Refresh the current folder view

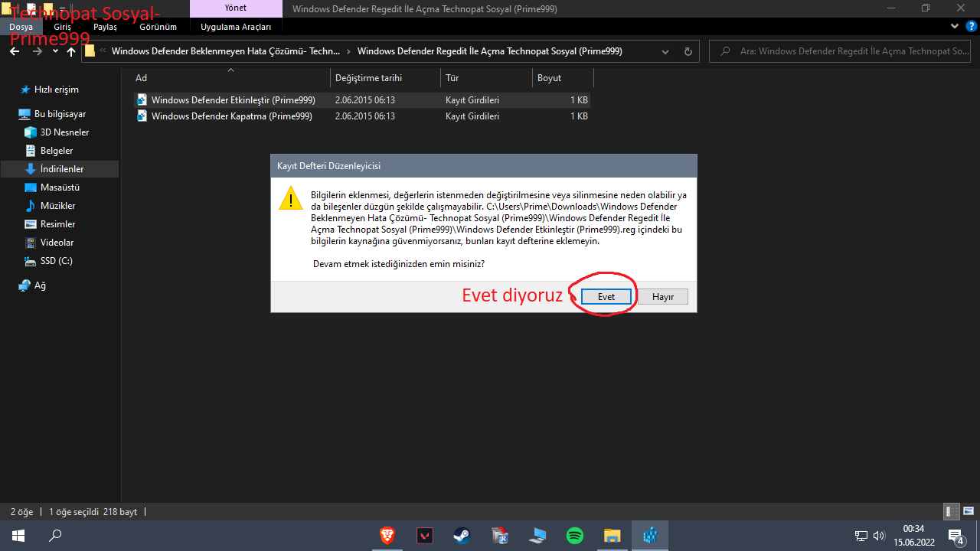688,51
